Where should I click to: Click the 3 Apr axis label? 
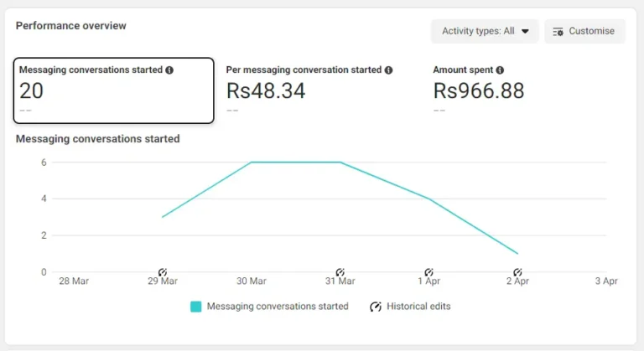(x=606, y=281)
